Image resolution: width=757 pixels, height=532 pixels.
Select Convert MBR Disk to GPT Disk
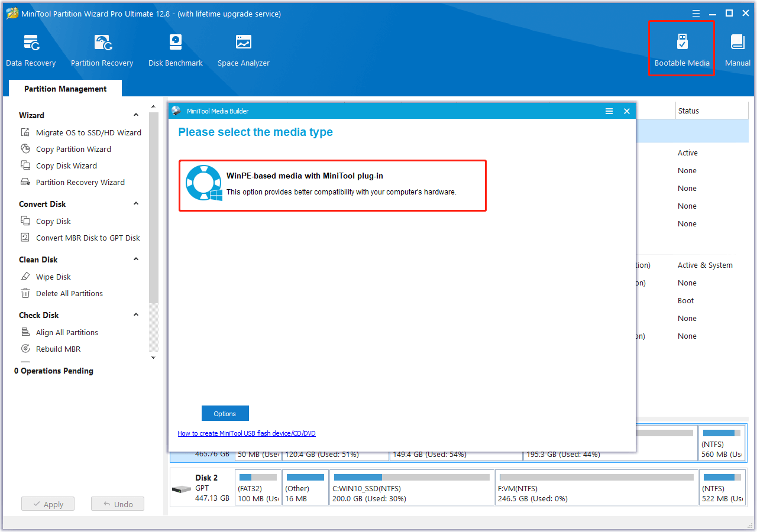click(88, 238)
